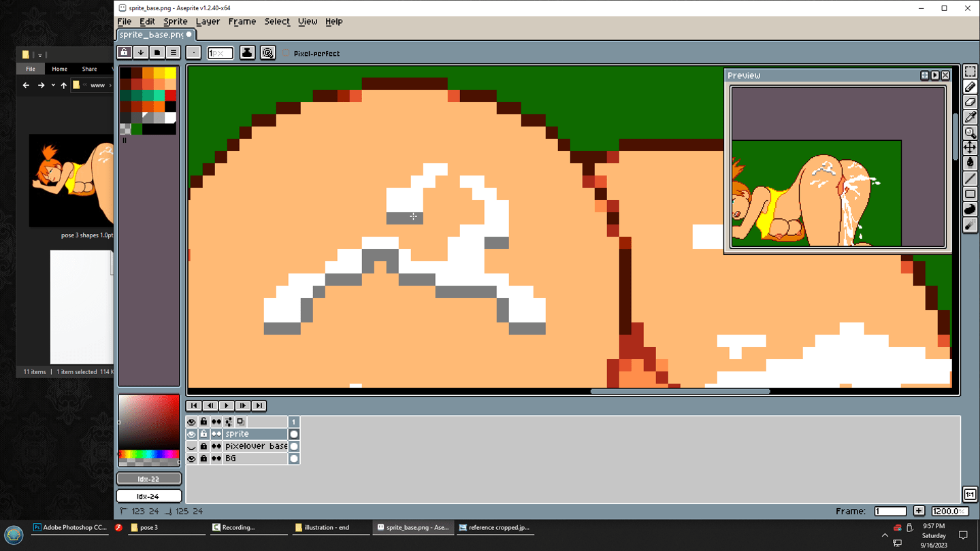
Task: Pick the Eyedropper tool
Action: pyautogui.click(x=970, y=117)
